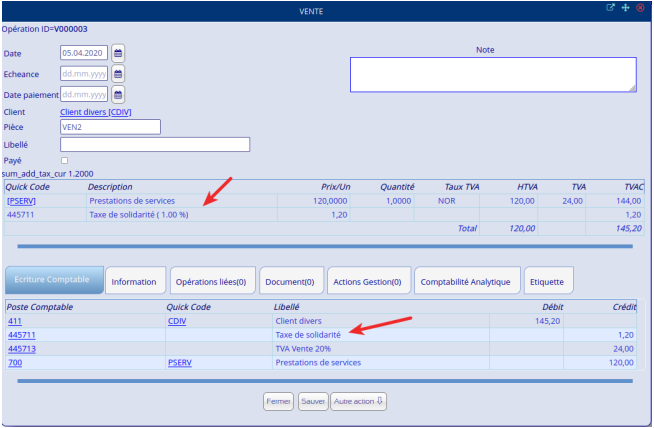Viewport: 654px width, 428px height.
Task: Expand the Autre action dropdown
Action: [358, 401]
